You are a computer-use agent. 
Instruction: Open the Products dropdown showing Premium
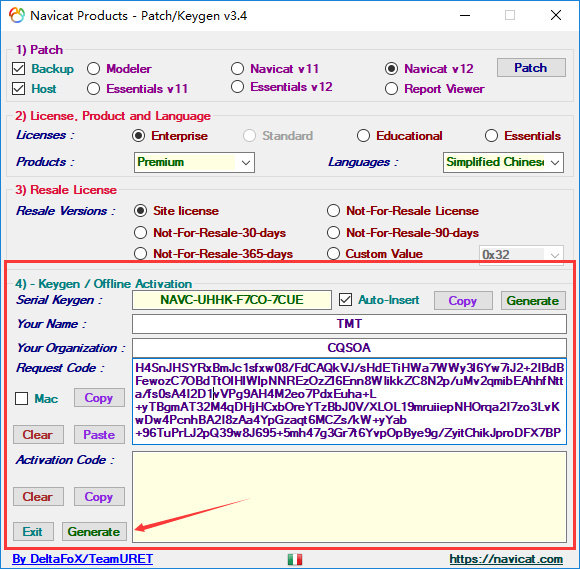coord(194,162)
